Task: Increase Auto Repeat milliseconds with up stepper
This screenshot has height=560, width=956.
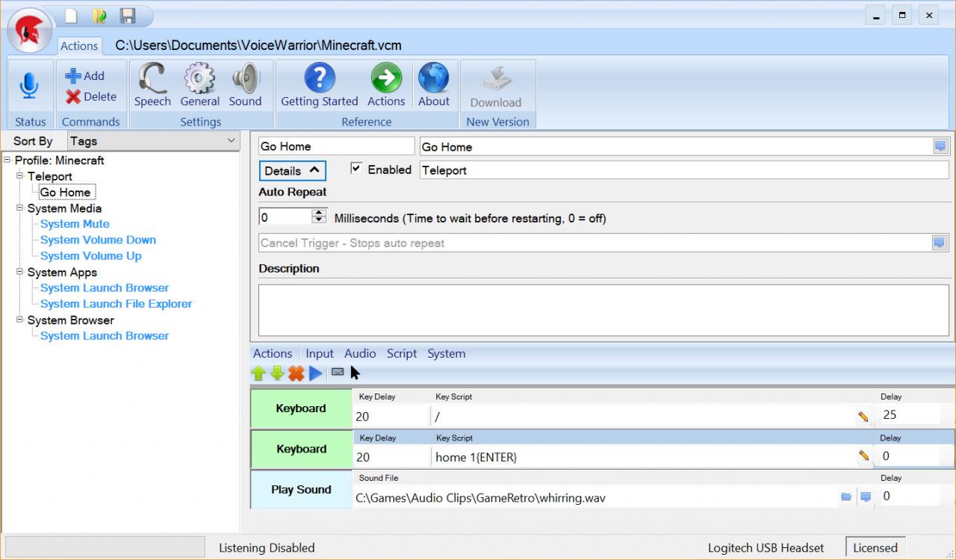Action: tap(320, 212)
